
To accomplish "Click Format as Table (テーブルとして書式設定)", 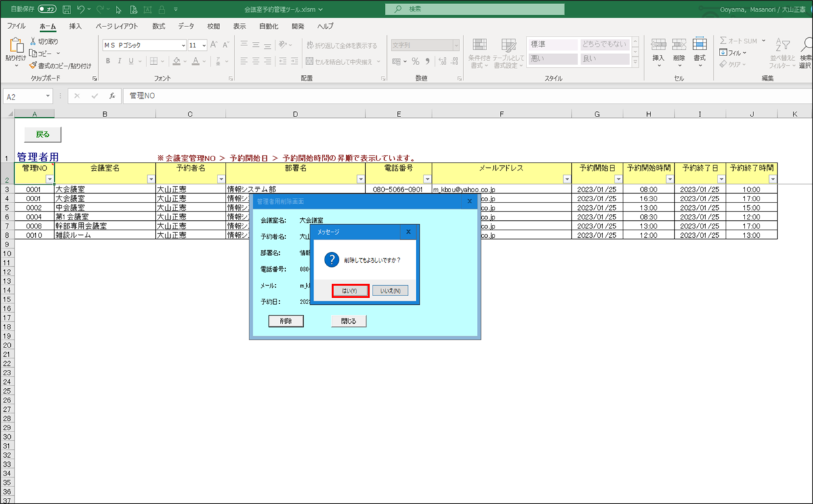I will click(508, 53).
